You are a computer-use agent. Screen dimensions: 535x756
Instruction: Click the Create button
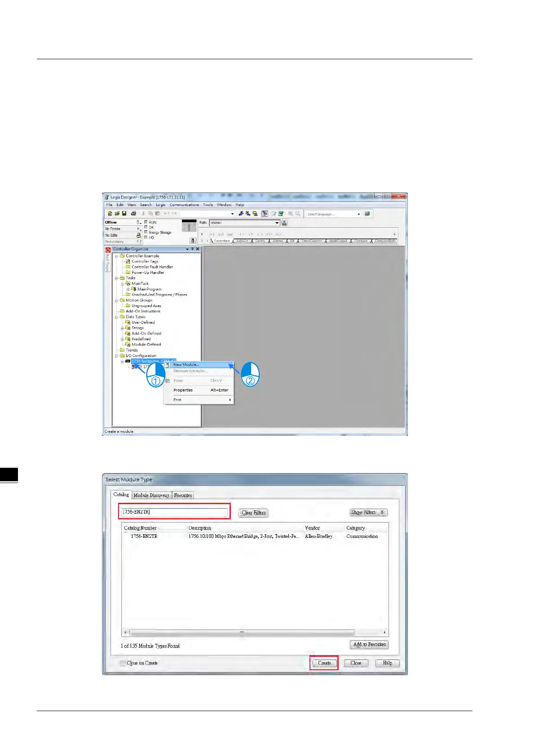click(x=324, y=663)
